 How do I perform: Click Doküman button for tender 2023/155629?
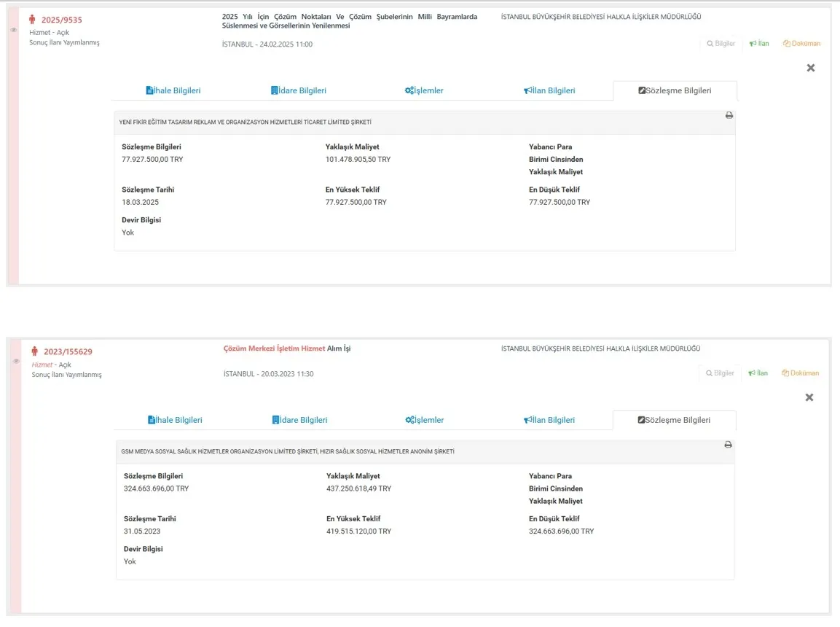pyautogui.click(x=801, y=373)
